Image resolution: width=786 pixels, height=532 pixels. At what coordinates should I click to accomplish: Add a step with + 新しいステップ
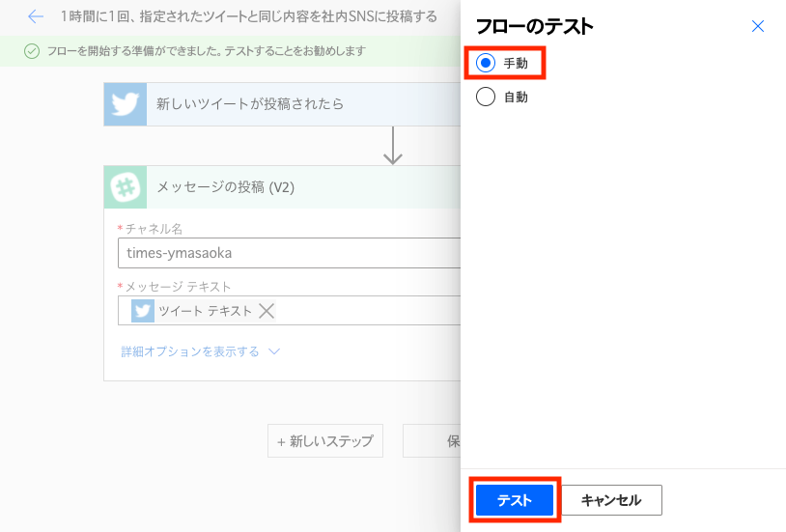point(325,440)
